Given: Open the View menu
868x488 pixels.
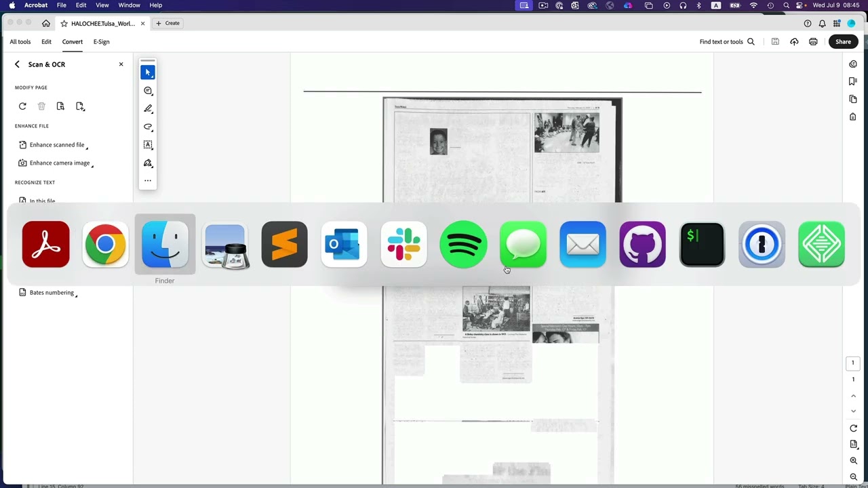Looking at the screenshot, I should tap(102, 5).
